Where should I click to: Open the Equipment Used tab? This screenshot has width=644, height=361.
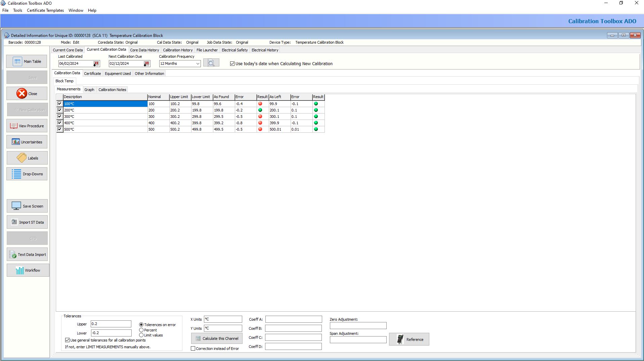pyautogui.click(x=118, y=74)
